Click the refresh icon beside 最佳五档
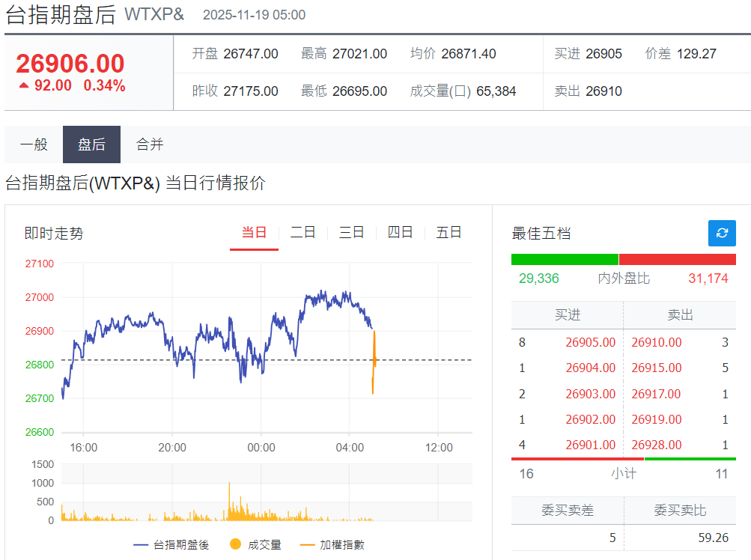 [x=721, y=233]
